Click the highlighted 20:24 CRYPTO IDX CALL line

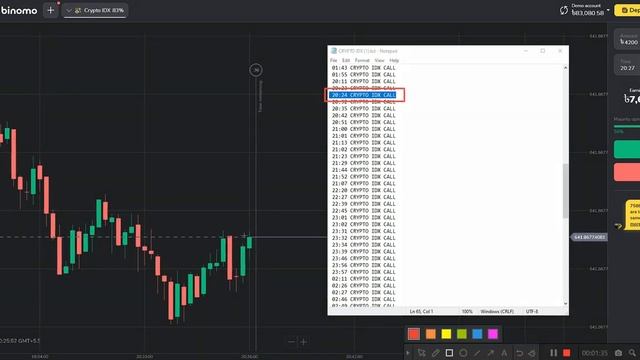[364, 95]
